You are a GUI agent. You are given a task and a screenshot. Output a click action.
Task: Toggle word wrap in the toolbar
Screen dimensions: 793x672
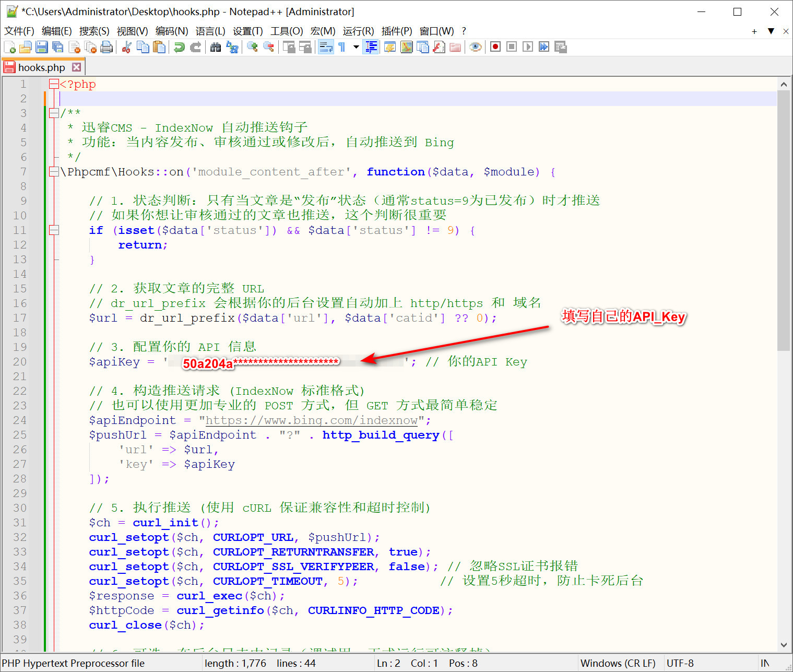[326, 47]
